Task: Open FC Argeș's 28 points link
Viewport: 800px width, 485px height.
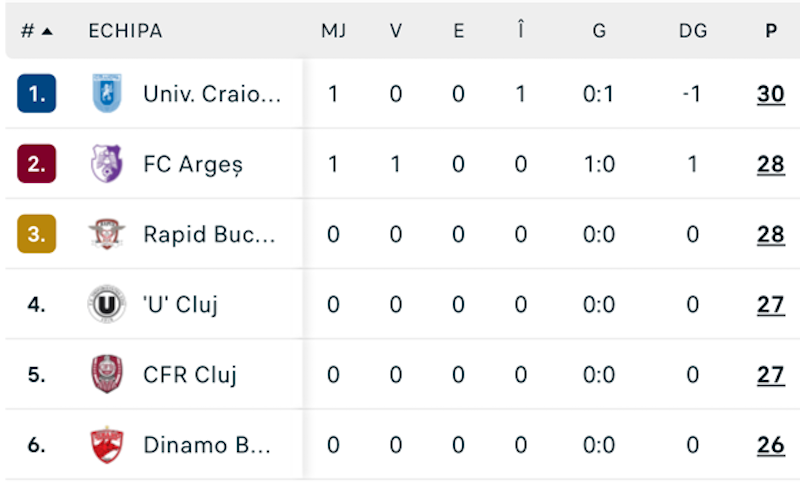Action: [771, 164]
